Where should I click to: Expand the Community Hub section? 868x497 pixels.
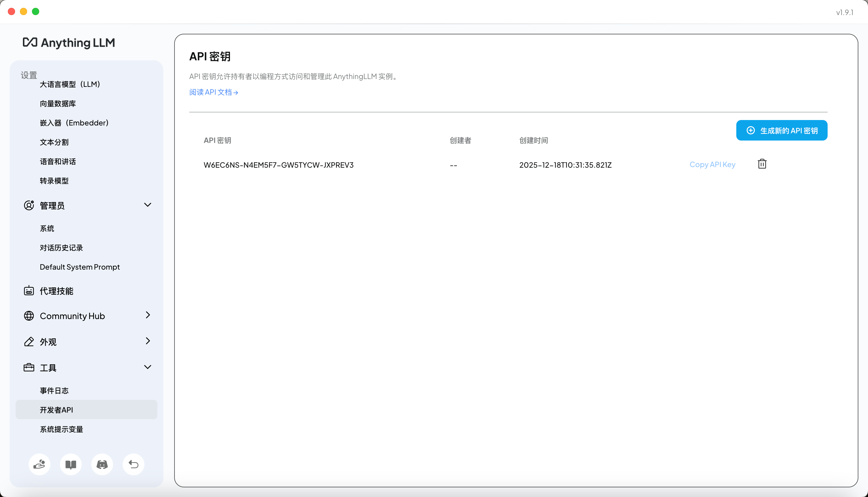click(x=147, y=315)
